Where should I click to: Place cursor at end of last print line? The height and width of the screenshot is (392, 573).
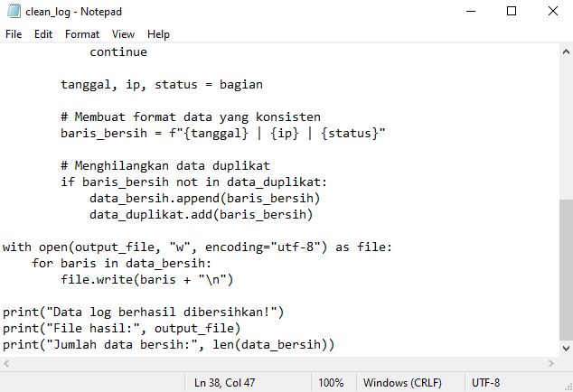coord(335,344)
